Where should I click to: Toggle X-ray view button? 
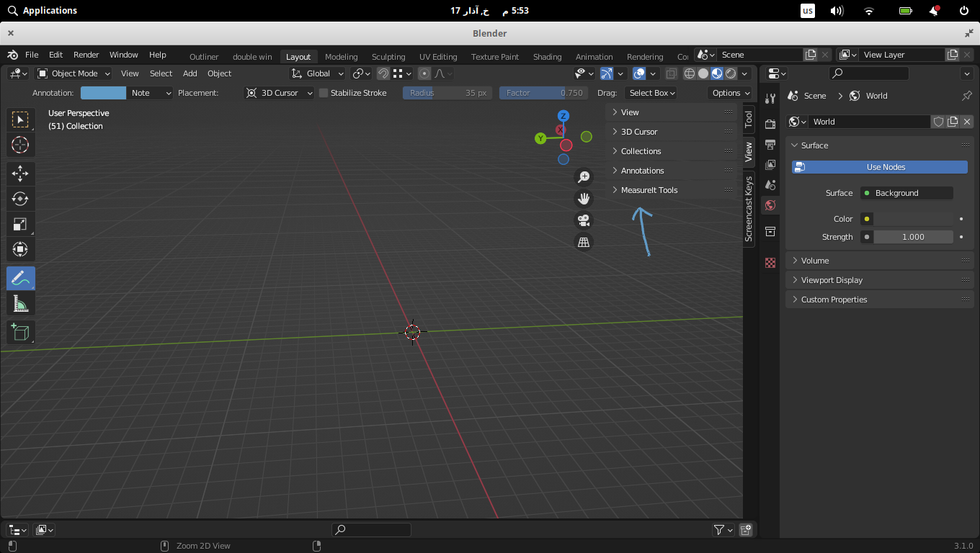tap(671, 73)
